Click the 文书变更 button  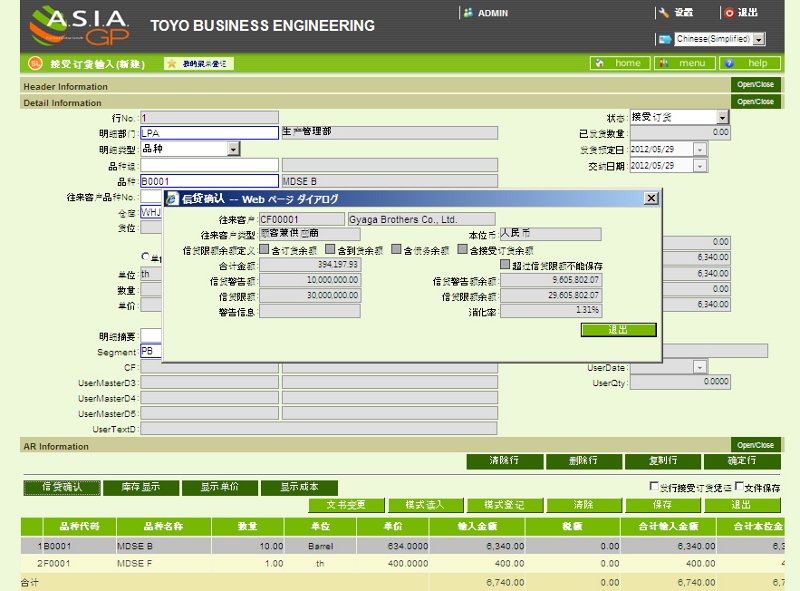click(346, 505)
